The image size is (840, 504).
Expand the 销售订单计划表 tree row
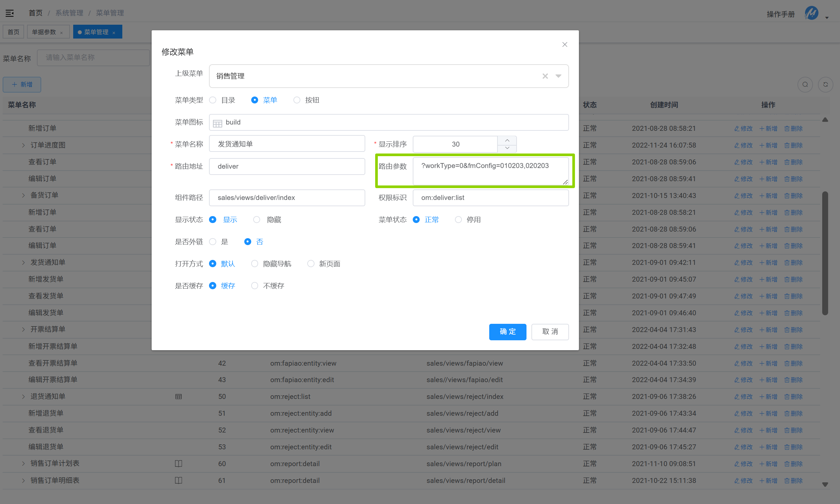[x=23, y=463]
